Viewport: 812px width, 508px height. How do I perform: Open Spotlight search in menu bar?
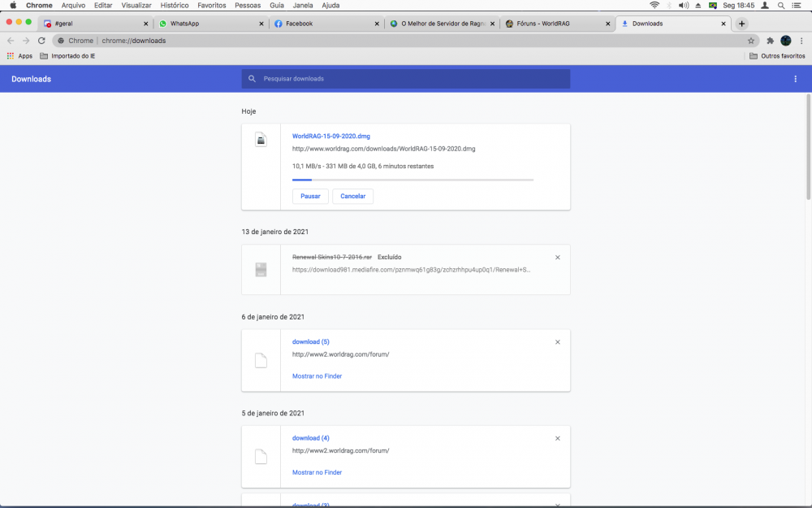(781, 5)
